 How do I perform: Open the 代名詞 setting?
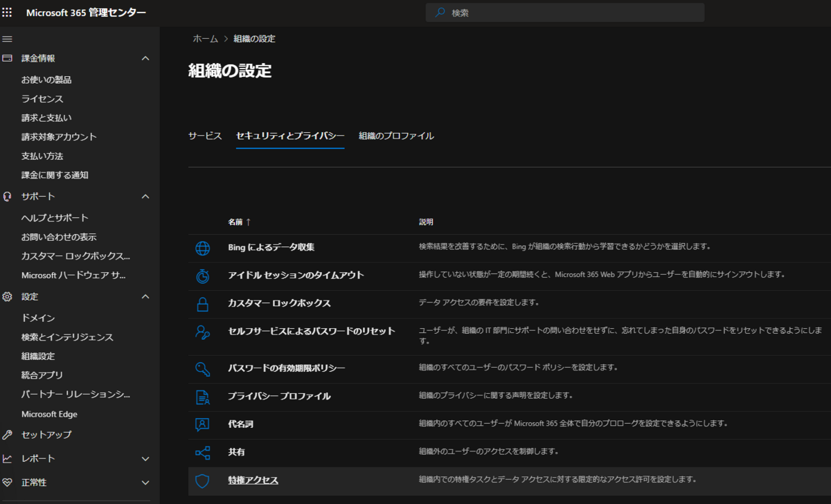click(240, 424)
